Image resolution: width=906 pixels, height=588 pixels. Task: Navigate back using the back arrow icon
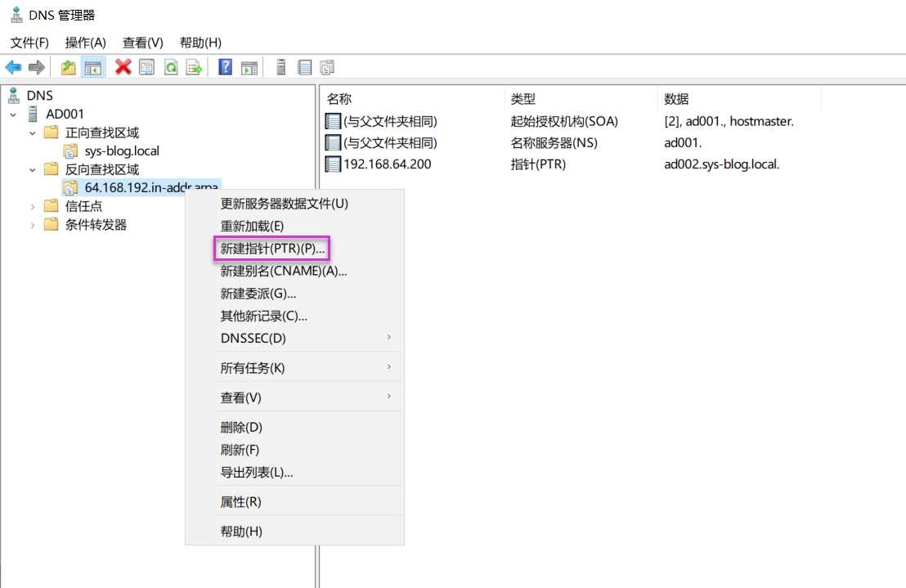coord(13,66)
